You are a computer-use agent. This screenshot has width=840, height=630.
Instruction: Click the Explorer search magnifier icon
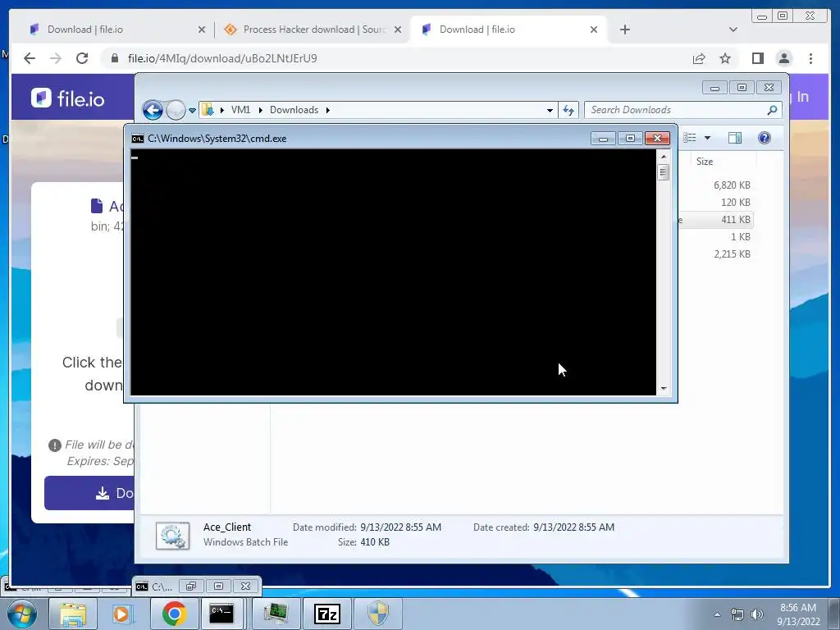pos(772,110)
